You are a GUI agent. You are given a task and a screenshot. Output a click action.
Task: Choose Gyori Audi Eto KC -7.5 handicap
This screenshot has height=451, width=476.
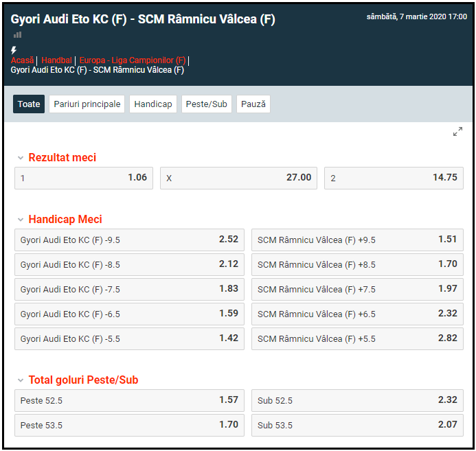pyautogui.click(x=129, y=289)
